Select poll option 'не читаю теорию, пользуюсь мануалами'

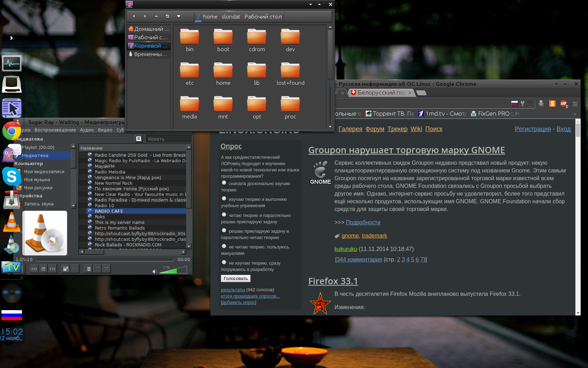point(224,246)
